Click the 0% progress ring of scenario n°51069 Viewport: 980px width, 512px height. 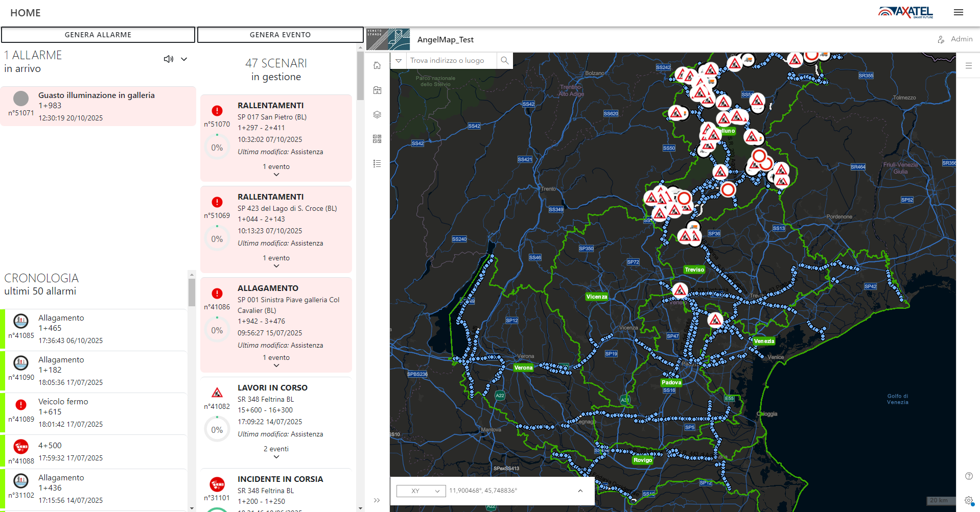tap(217, 239)
